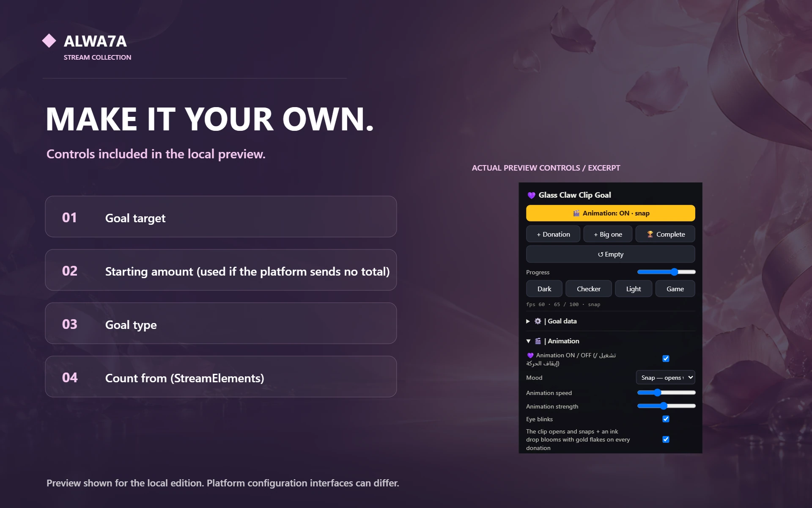This screenshot has height=508, width=812.
Task: Open the Mood dropdown showing Snap
Action: 665,377
